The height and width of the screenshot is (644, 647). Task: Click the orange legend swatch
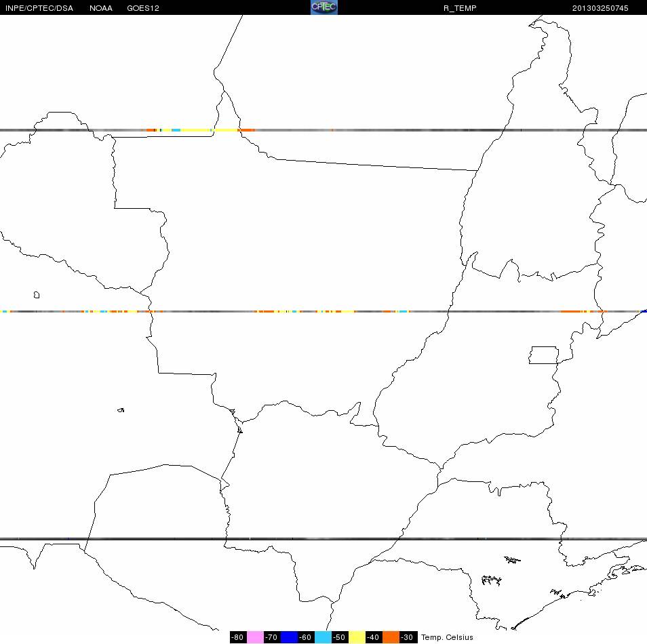pyautogui.click(x=391, y=637)
